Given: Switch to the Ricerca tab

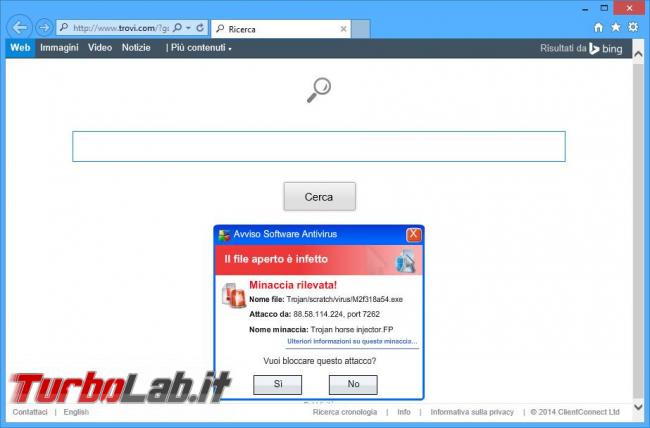Looking at the screenshot, I should (x=281, y=29).
